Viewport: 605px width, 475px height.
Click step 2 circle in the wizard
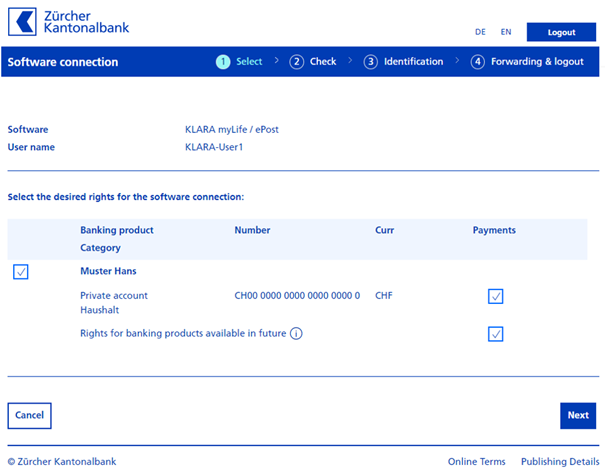pyautogui.click(x=296, y=62)
